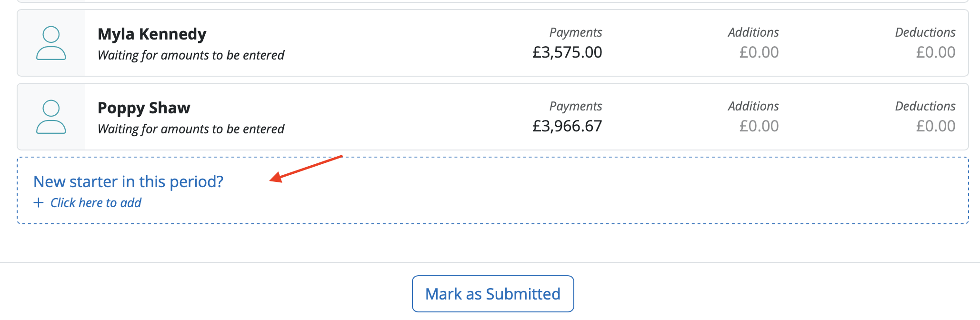The width and height of the screenshot is (980, 320).
Task: Click 'New starter in this period?' heading
Action: [x=128, y=181]
